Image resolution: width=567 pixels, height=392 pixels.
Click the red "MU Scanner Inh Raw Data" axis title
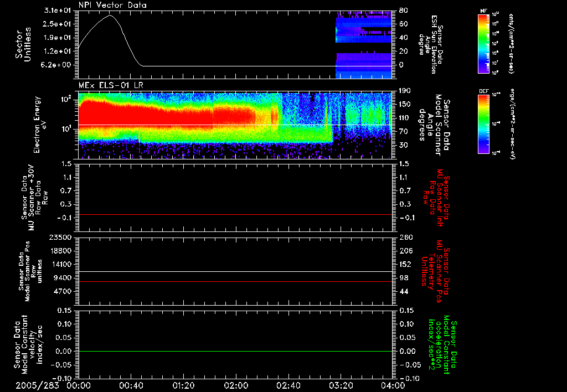(x=436, y=198)
